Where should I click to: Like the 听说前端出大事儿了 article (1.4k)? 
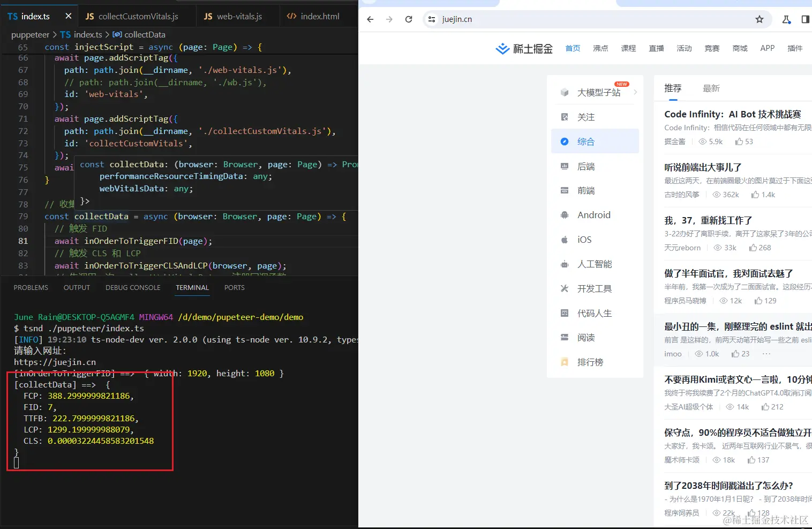point(763,195)
